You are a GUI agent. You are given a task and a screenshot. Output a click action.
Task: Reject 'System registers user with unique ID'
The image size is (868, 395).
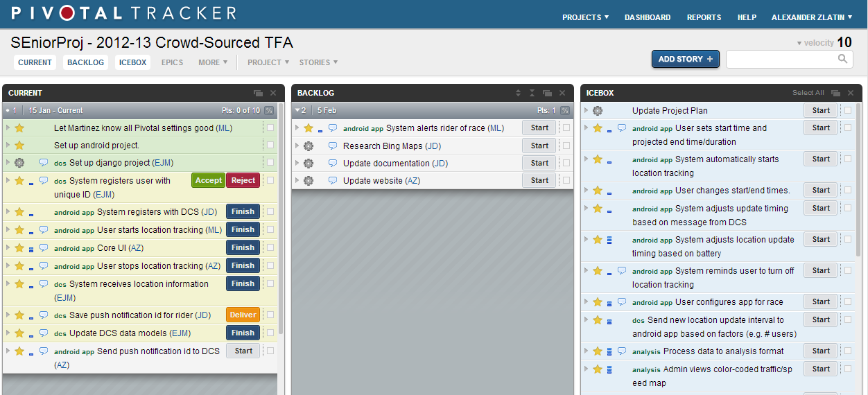[x=243, y=180]
